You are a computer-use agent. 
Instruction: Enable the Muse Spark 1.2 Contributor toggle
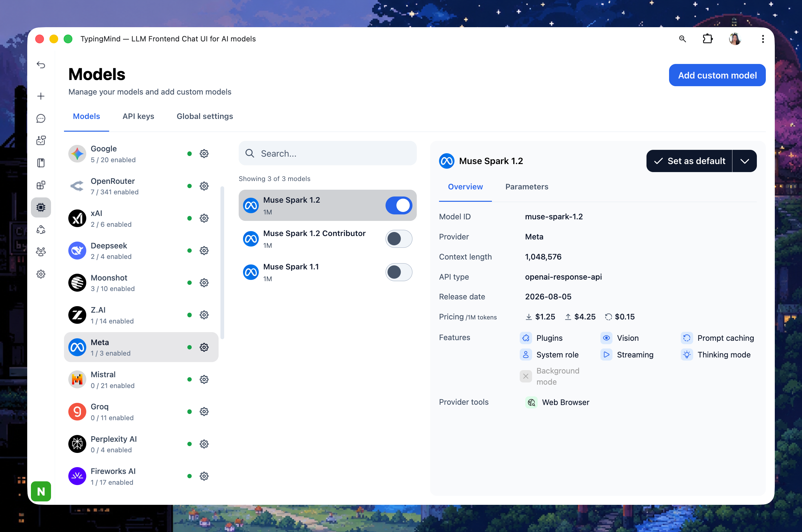pyautogui.click(x=399, y=239)
